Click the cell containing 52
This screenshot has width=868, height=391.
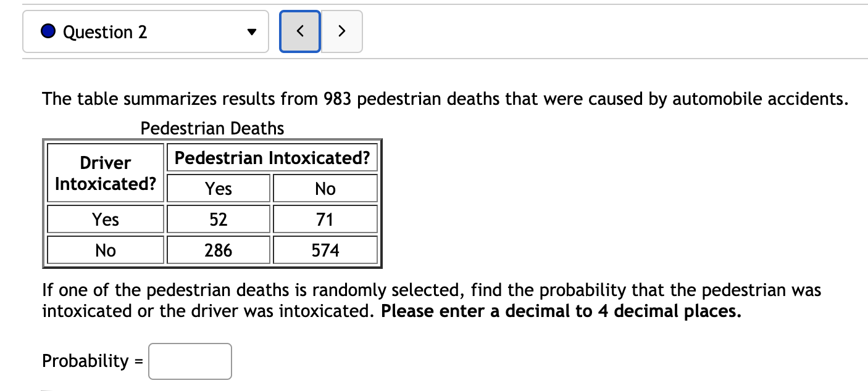pyautogui.click(x=218, y=219)
